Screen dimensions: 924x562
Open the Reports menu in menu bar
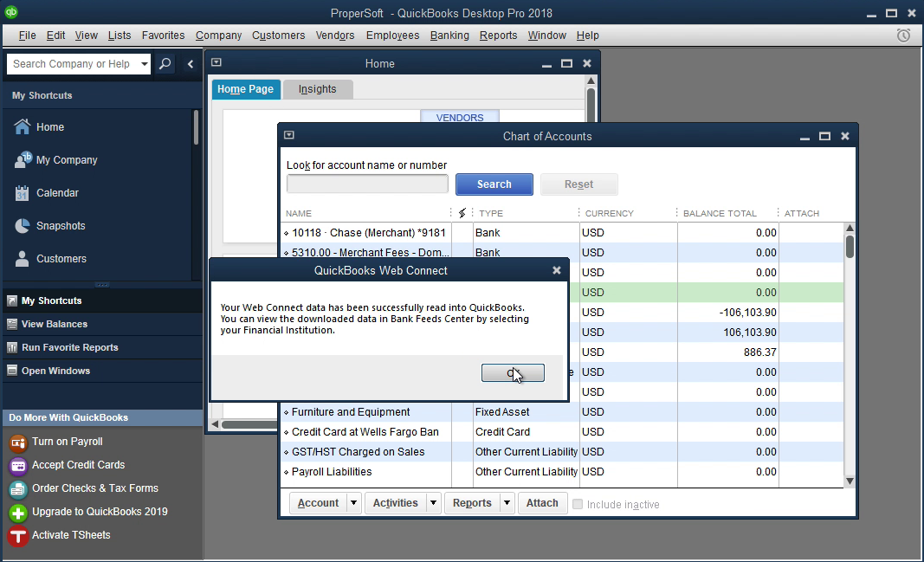498,36
